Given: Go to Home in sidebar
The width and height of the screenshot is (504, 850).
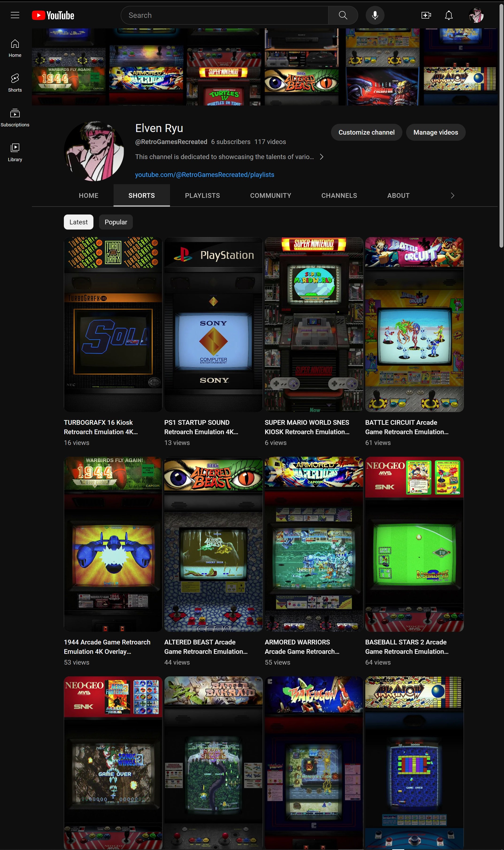Looking at the screenshot, I should (15, 48).
